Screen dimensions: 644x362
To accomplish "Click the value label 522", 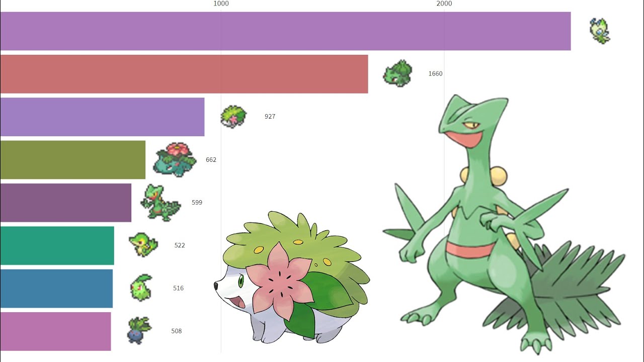I will [180, 245].
